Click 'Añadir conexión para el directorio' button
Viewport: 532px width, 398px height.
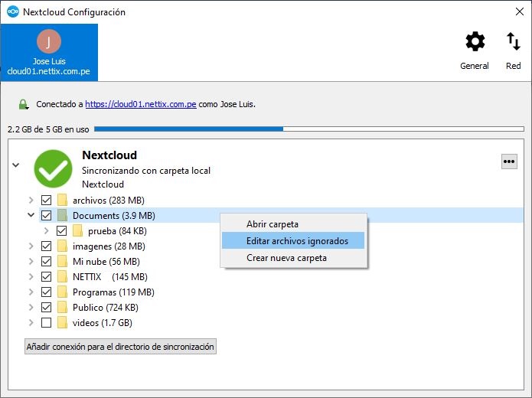121,347
